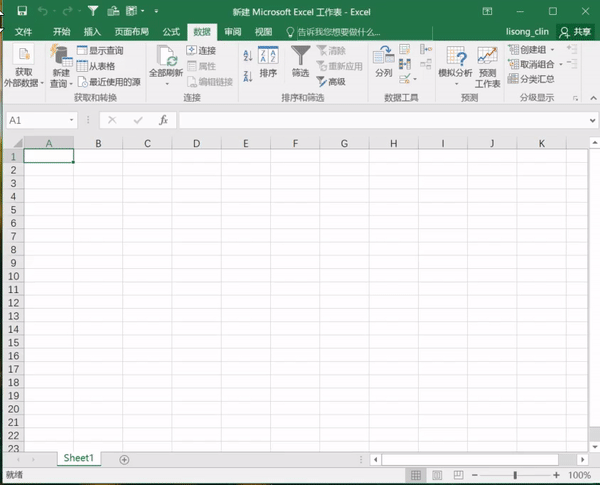Add a new sheet with the plus icon
The width and height of the screenshot is (600, 485).
click(x=124, y=459)
